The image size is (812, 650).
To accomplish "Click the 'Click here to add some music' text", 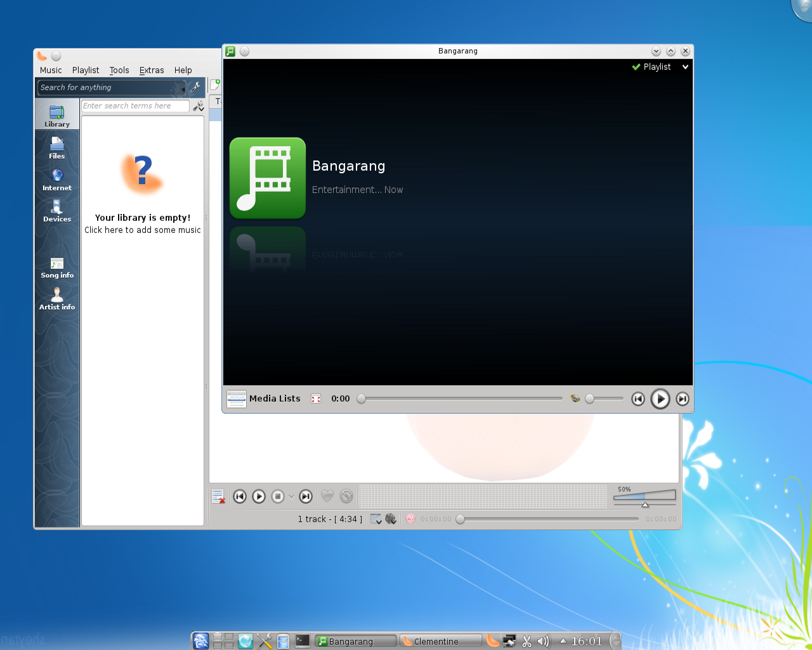I will (x=143, y=230).
